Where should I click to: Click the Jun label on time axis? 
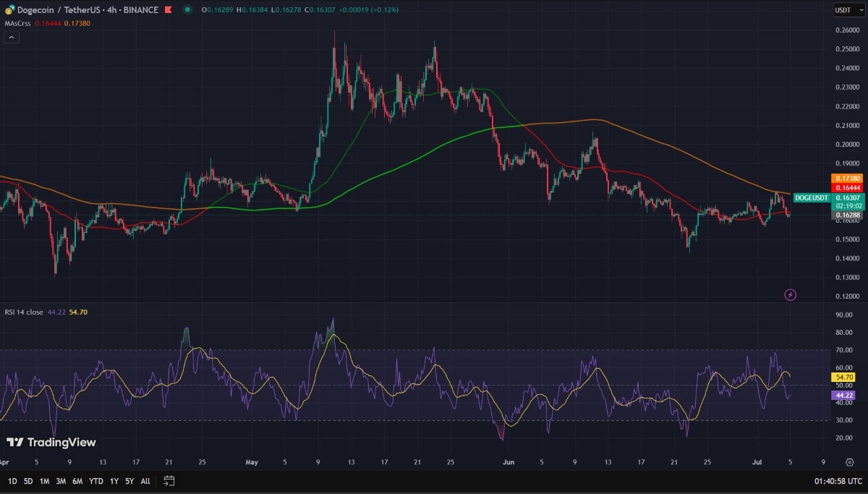(508, 461)
